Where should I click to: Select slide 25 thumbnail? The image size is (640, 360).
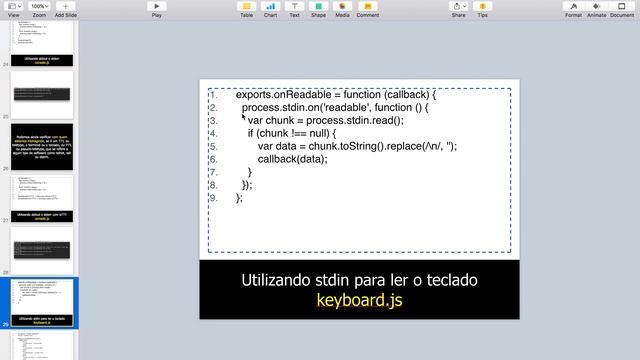click(42, 95)
